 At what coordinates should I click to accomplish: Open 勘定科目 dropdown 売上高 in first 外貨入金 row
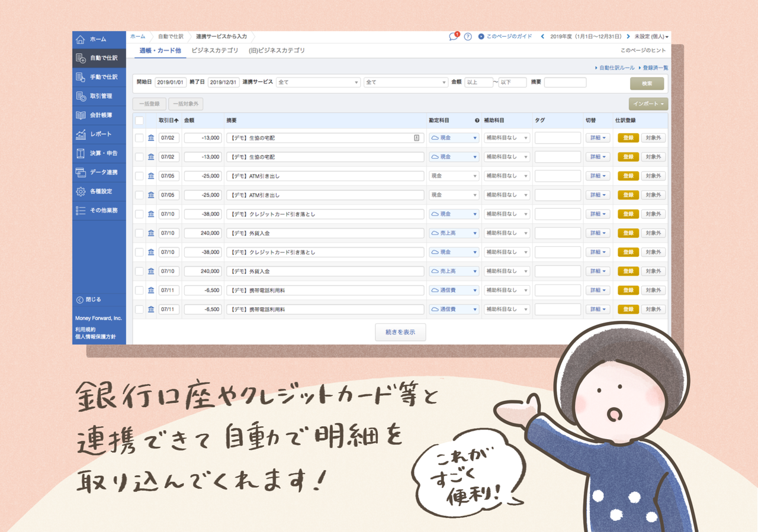tap(454, 233)
